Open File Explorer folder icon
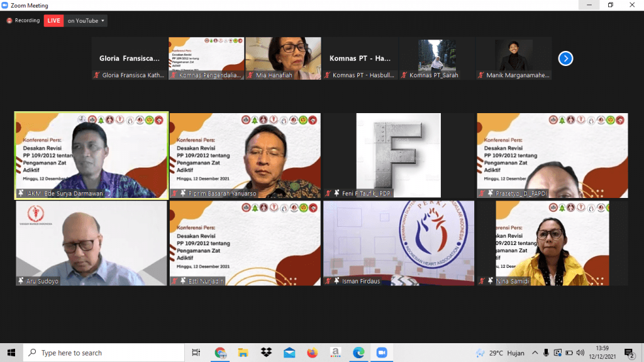Image resolution: width=644 pixels, height=362 pixels. [243, 353]
